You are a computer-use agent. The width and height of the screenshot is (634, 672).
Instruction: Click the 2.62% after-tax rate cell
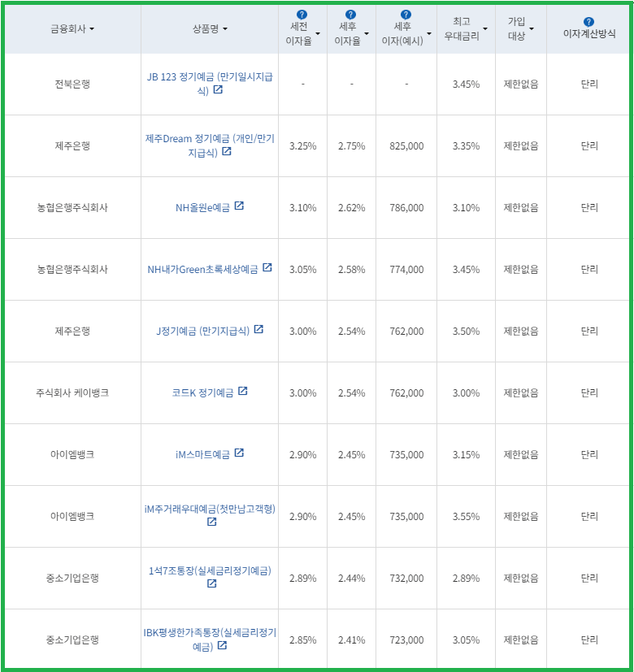click(351, 208)
